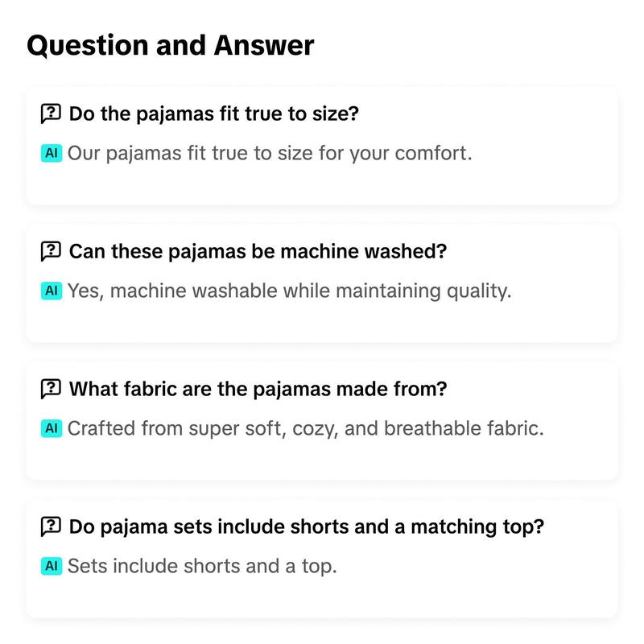Click the question icon beside 'machine washed'
The image size is (644, 644).
[x=51, y=251]
